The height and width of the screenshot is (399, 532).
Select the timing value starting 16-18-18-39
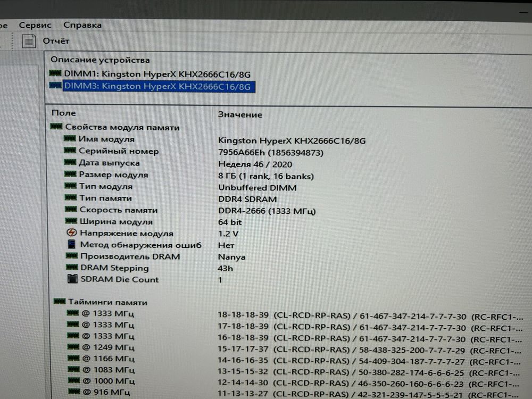point(370,338)
